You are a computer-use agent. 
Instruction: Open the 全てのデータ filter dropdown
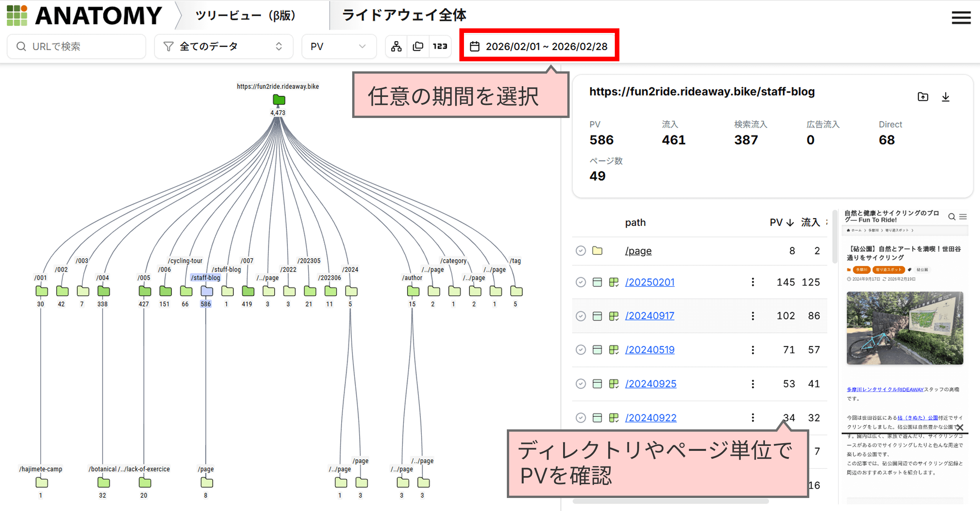coord(224,46)
